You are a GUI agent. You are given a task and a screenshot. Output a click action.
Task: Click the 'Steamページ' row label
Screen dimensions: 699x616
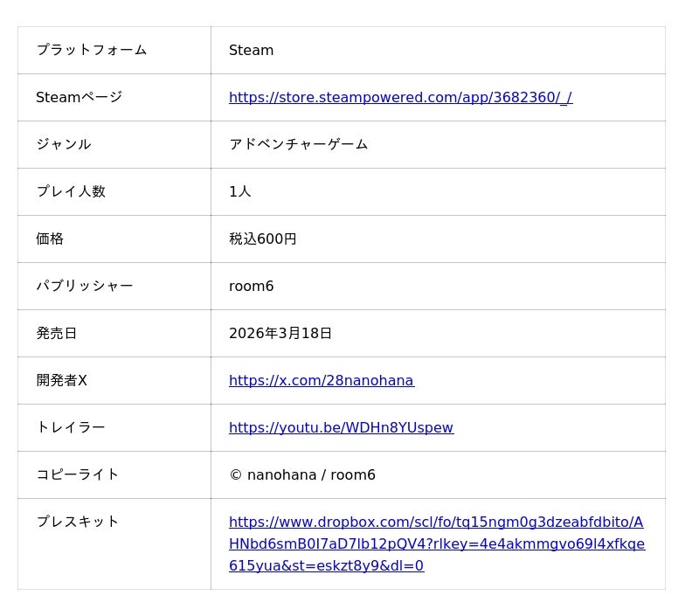click(79, 98)
